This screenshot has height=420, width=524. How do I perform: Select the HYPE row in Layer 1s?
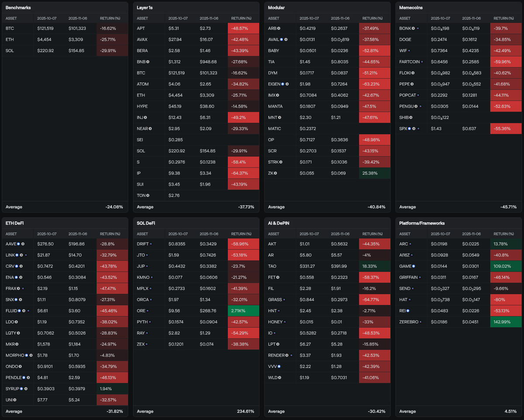pos(196,106)
